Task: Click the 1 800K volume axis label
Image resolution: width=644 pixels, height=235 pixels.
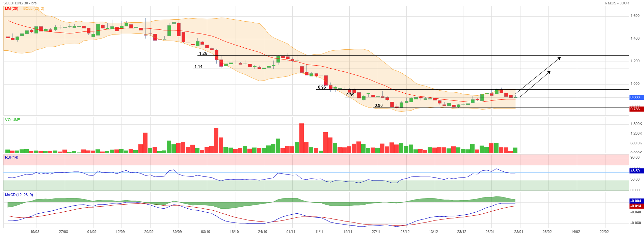Action: tap(636, 124)
